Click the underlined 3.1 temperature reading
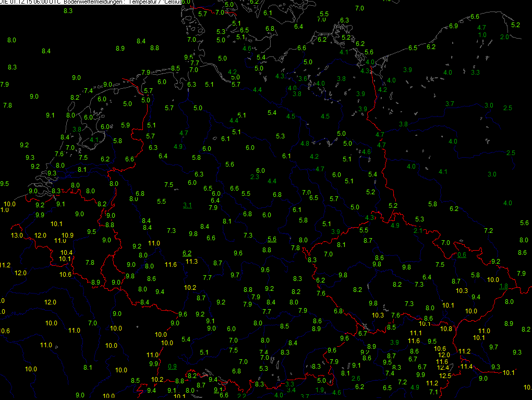Image resolution: width=532 pixels, height=400 pixels. pos(187,205)
